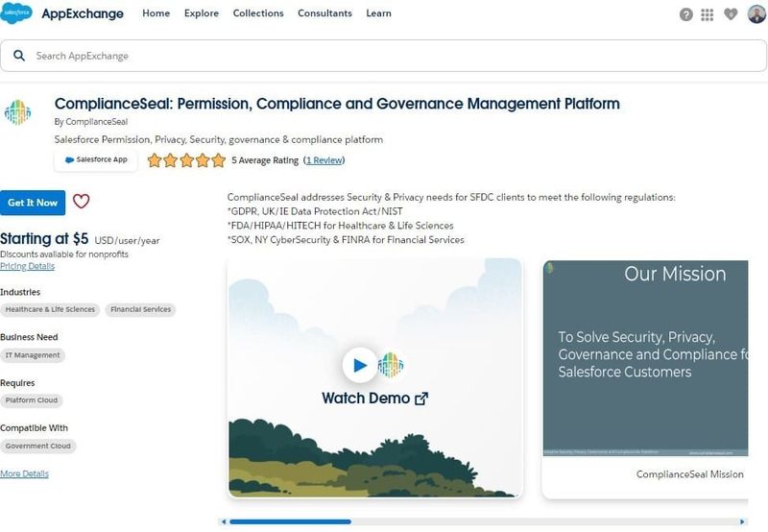768x532 pixels.
Task: Click carousel scroll right arrow
Action: click(742, 521)
